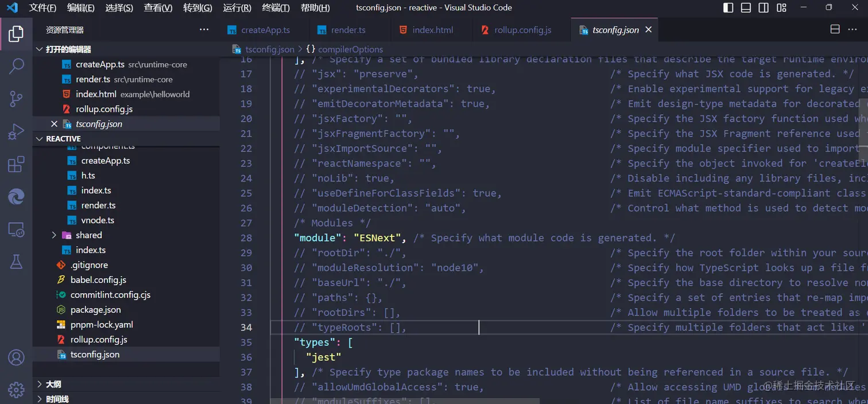868x404 pixels.
Task: Switch to the rollup.config.js tab
Action: tap(522, 30)
